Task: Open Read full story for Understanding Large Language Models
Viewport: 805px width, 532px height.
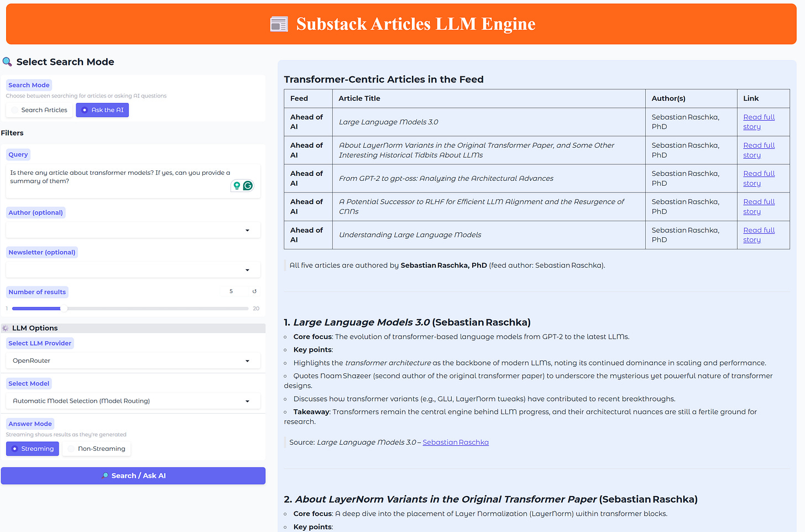Action: pos(759,234)
